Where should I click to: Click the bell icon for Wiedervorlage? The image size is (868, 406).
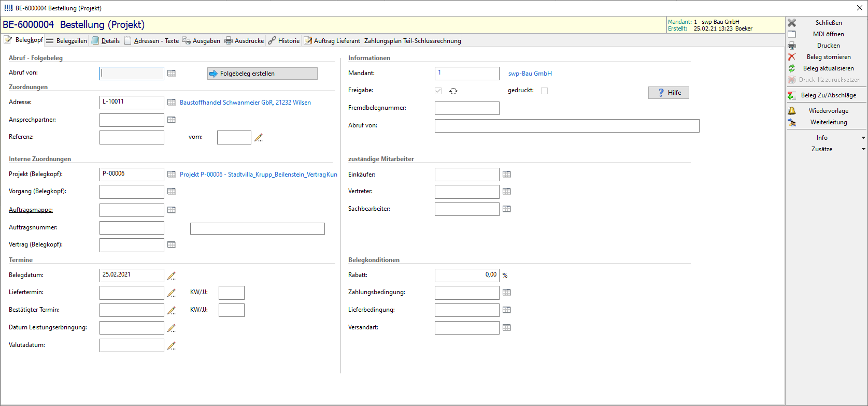(792, 111)
